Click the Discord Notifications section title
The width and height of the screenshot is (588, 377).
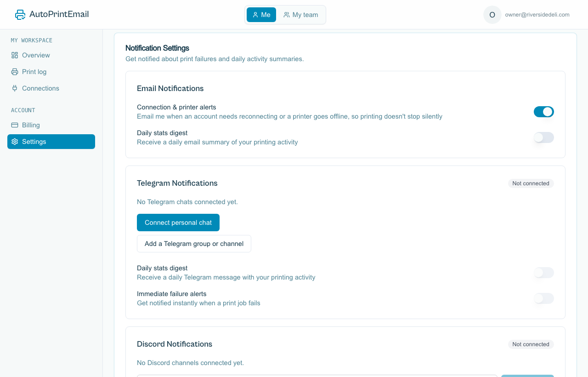(x=175, y=344)
